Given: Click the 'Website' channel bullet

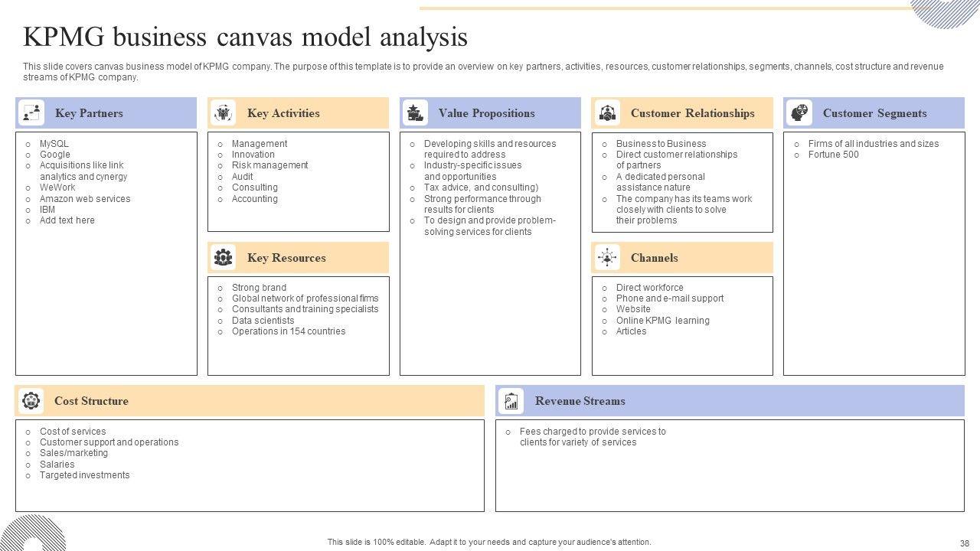Looking at the screenshot, I should point(633,309).
